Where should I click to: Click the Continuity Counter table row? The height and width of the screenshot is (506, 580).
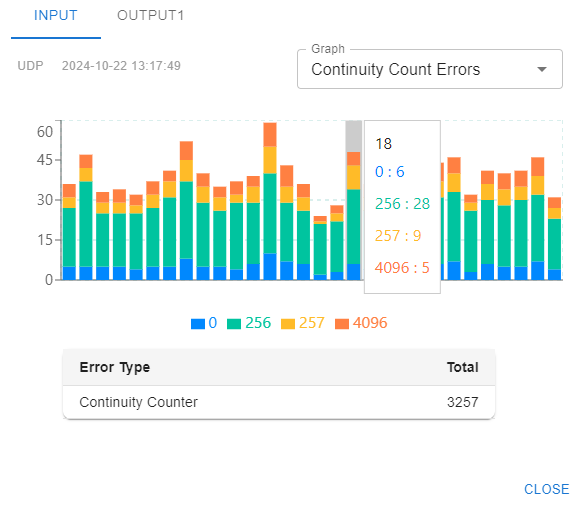[x=279, y=402]
